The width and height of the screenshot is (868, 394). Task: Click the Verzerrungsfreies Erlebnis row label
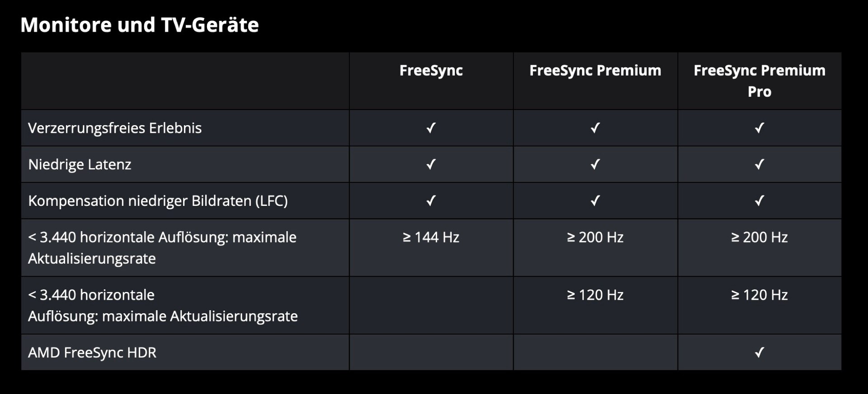tap(115, 128)
